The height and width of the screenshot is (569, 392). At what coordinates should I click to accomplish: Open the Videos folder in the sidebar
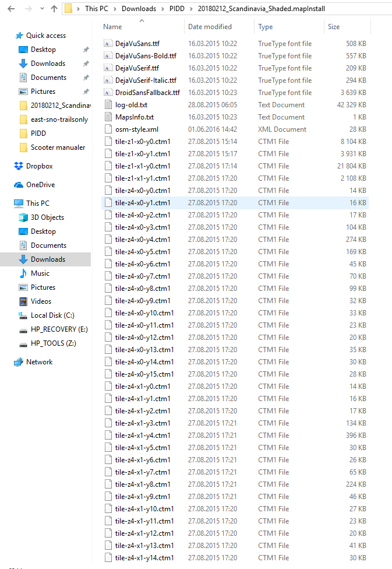(x=41, y=301)
